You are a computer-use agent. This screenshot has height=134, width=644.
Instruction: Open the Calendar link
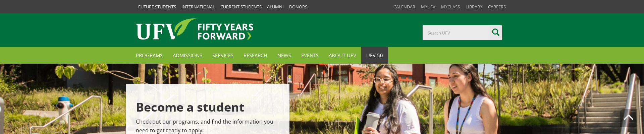click(x=404, y=7)
